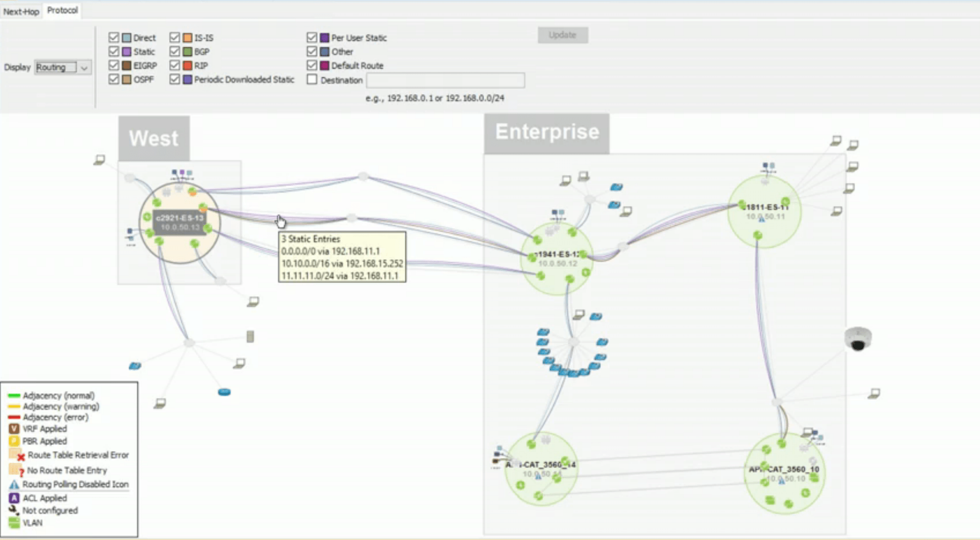Click the IP phone icon below West cluster
This screenshot has height=540, width=980.
135,366
